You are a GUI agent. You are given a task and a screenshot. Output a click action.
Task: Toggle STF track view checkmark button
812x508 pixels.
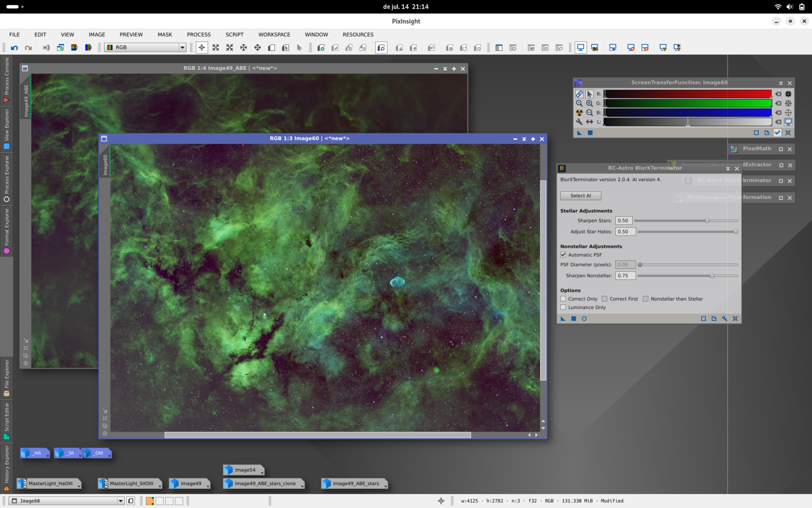tap(777, 133)
